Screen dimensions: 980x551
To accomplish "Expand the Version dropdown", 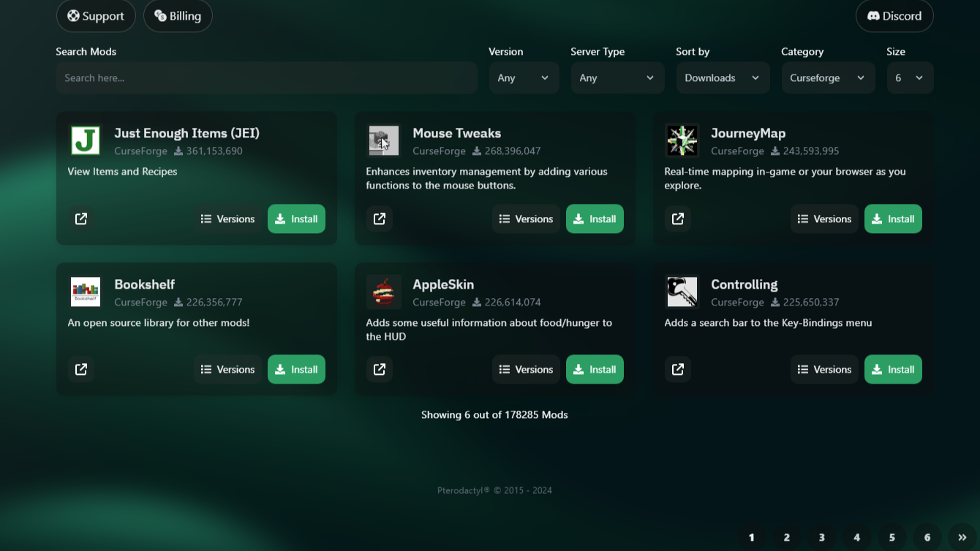I will (524, 78).
